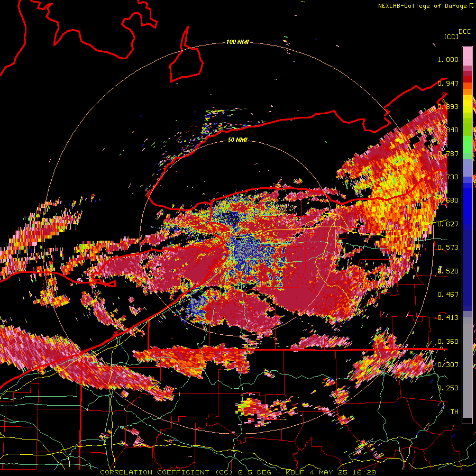Click the [CC] units label
The image size is (476, 476).
451,36
